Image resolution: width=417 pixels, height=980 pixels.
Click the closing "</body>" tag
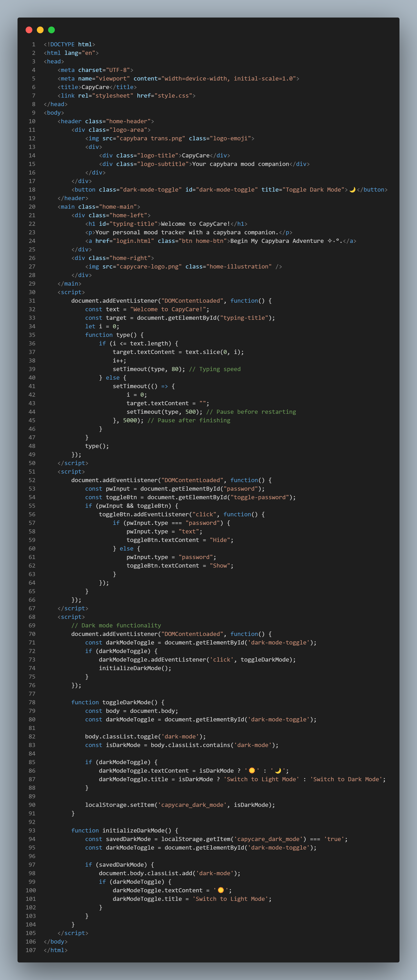click(55, 942)
